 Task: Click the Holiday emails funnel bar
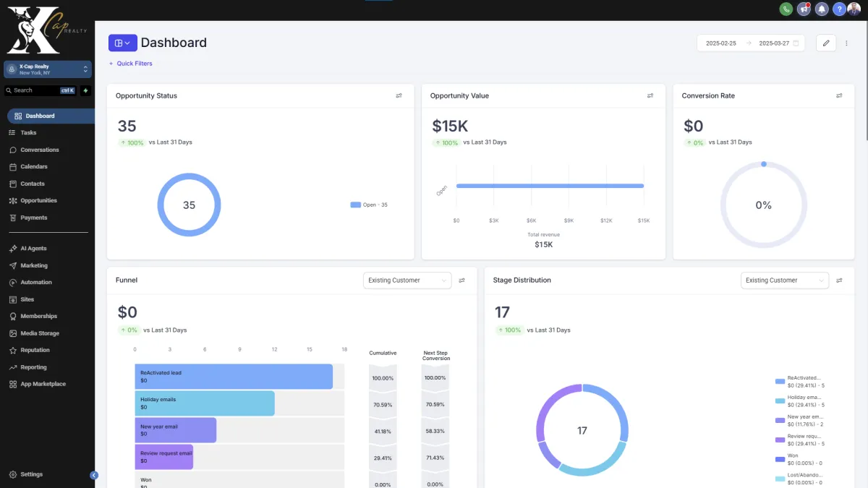point(205,403)
